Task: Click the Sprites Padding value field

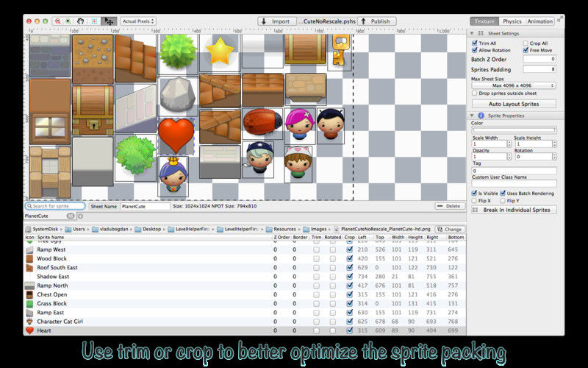Action: coord(539,69)
